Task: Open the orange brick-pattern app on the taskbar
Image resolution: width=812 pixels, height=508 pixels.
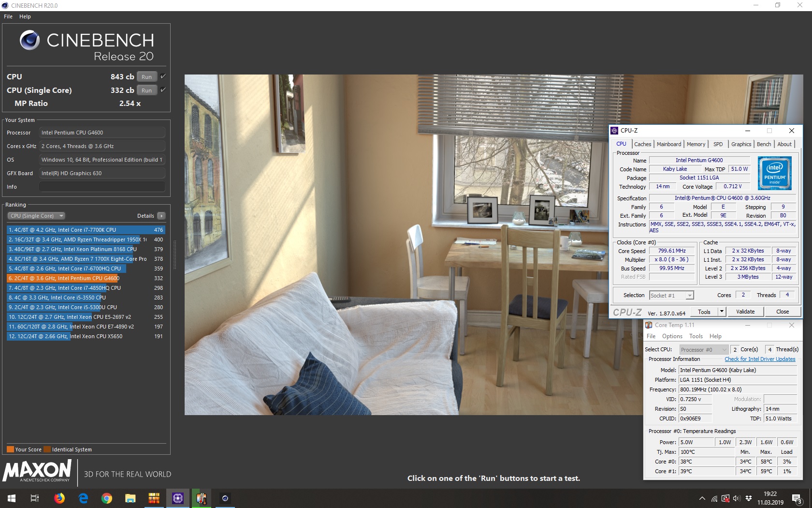Action: coord(154,498)
